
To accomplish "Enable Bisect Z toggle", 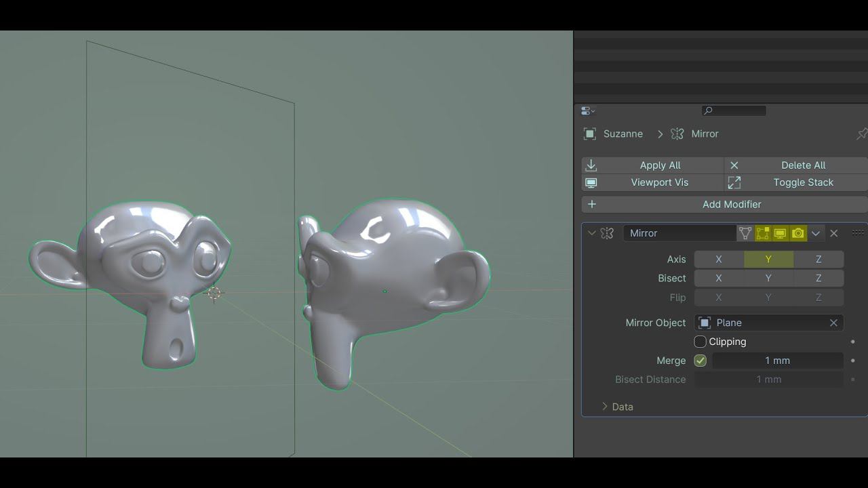I will 818,279.
